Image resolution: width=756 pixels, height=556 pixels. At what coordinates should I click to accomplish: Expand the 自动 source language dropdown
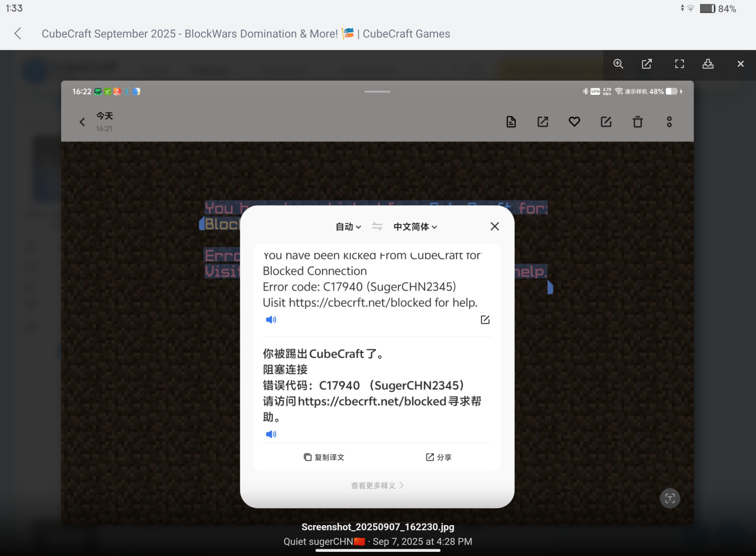(x=349, y=227)
